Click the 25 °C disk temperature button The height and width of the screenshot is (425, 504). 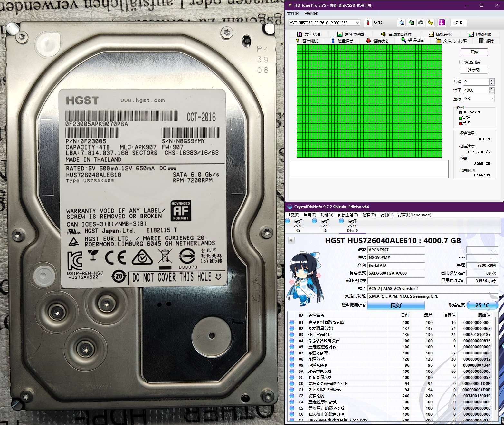(x=482, y=305)
